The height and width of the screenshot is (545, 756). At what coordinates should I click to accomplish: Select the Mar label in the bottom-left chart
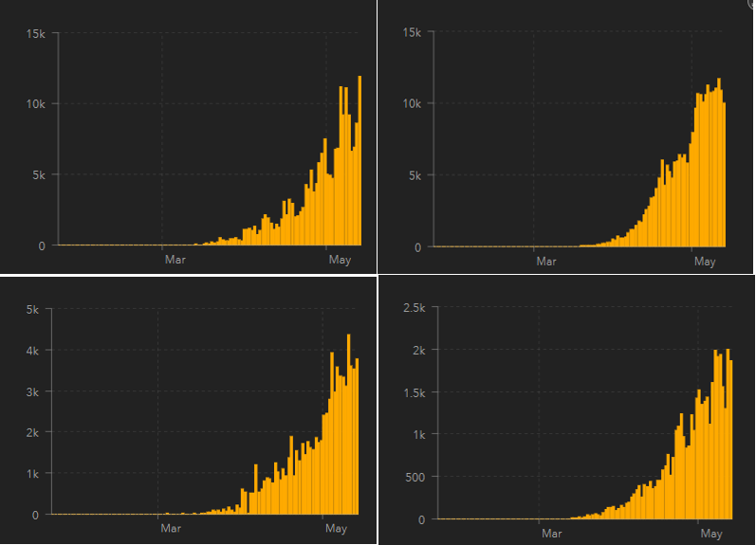point(170,528)
